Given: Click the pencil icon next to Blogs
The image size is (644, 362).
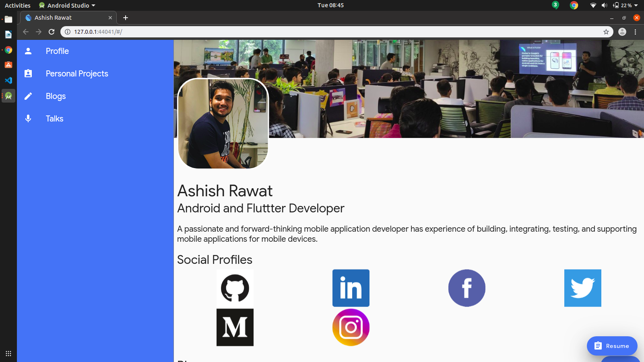Looking at the screenshot, I should coord(28,96).
